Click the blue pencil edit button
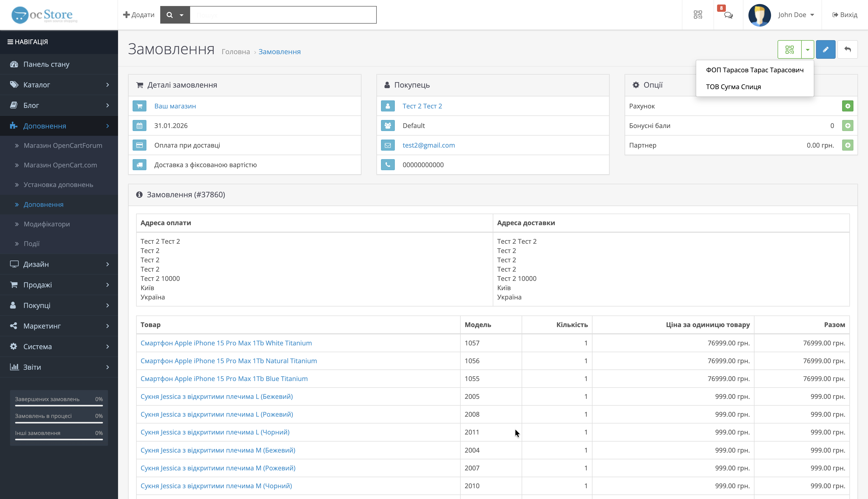This screenshot has height=499, width=868. [x=825, y=50]
